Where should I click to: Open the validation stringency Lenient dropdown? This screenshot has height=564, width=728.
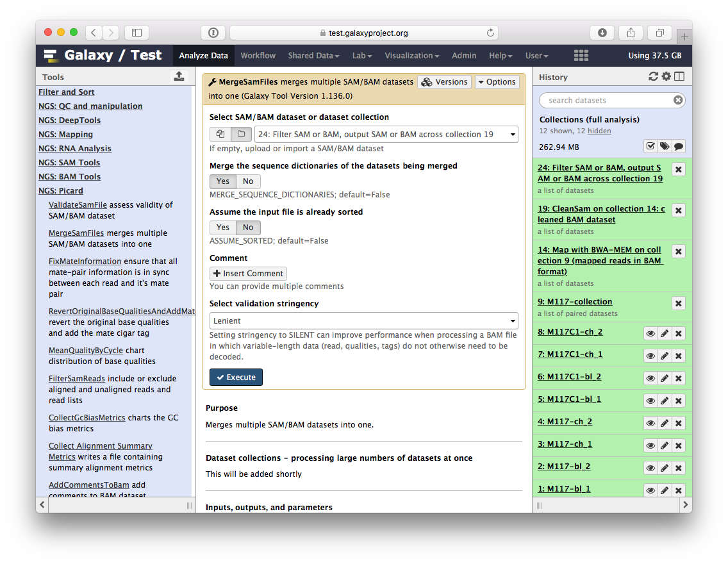click(363, 320)
